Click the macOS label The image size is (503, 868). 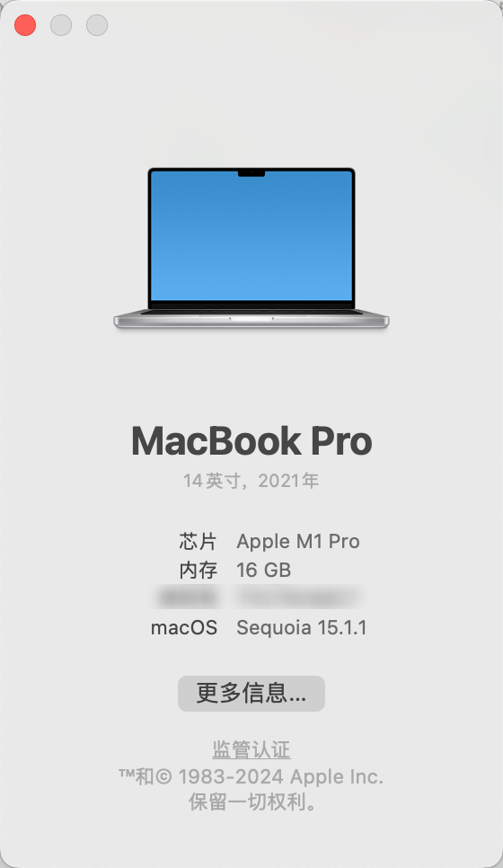coord(184,628)
